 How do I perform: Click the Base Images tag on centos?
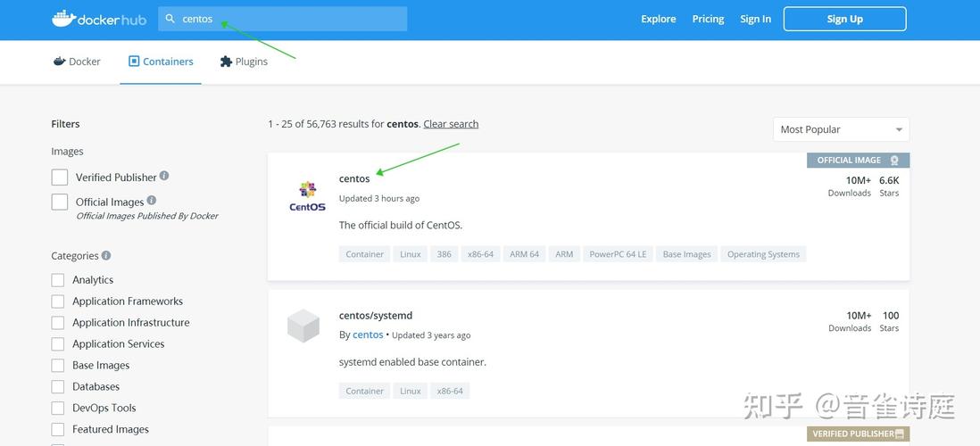tap(687, 254)
